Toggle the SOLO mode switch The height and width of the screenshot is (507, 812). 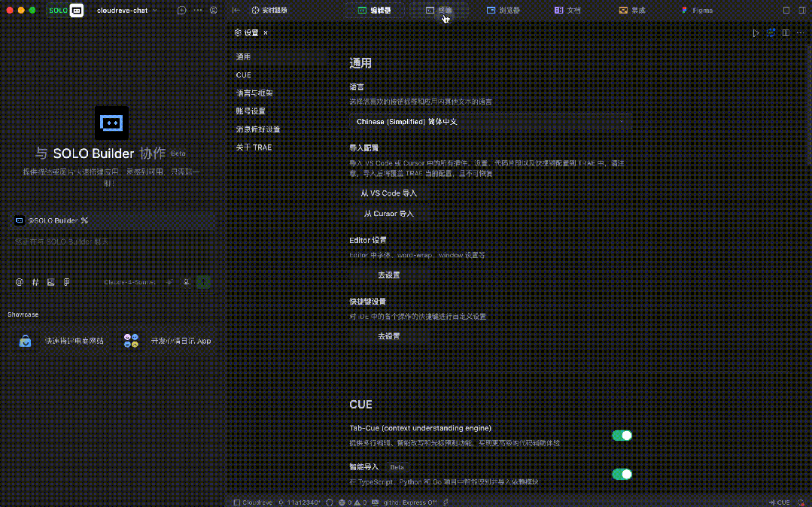pos(65,11)
